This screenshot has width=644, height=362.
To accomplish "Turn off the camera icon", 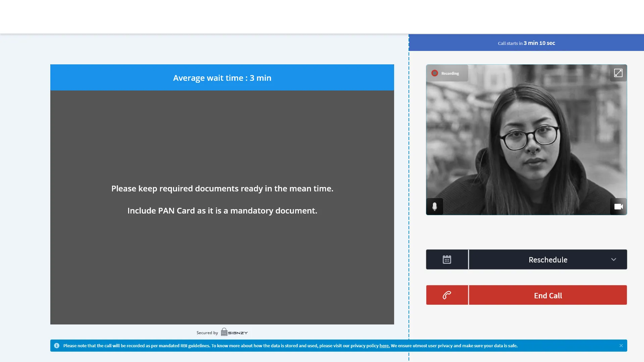I will point(618,206).
